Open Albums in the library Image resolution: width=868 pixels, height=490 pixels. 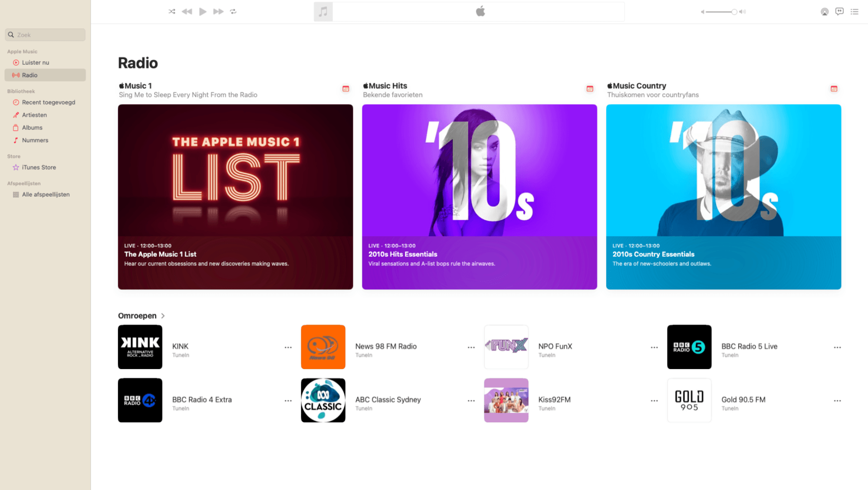pos(45,127)
